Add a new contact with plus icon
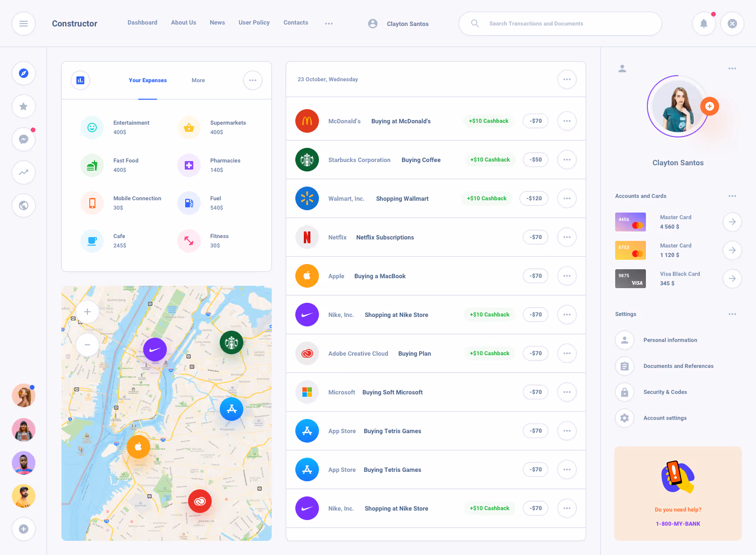 [x=24, y=529]
